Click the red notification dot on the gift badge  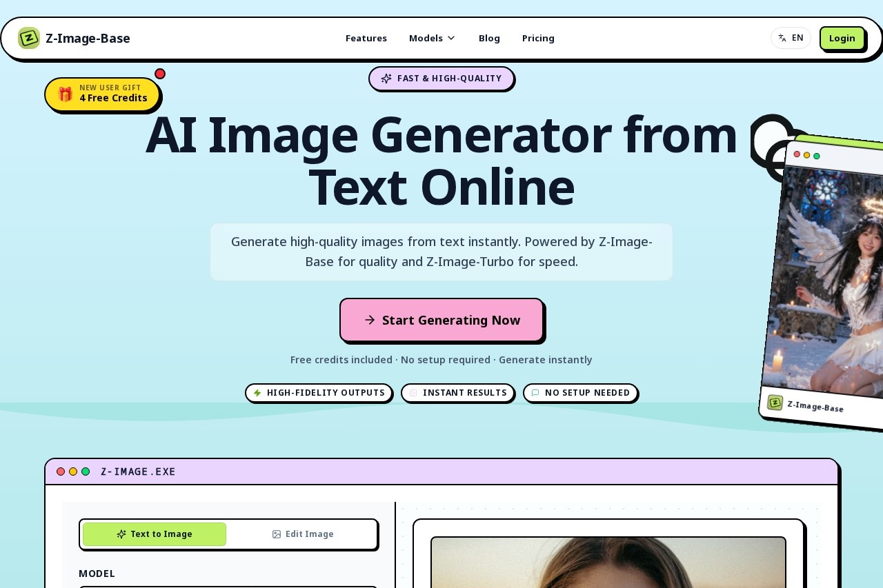pyautogui.click(x=160, y=74)
